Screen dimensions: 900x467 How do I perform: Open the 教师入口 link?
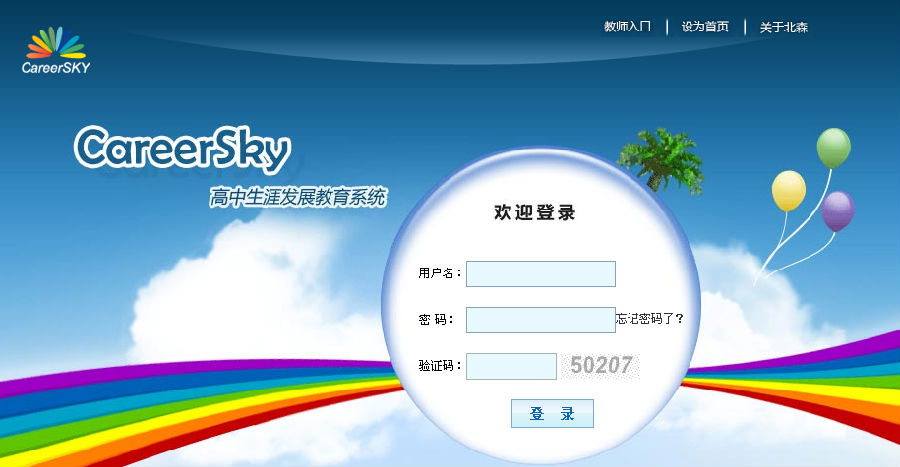(627, 26)
